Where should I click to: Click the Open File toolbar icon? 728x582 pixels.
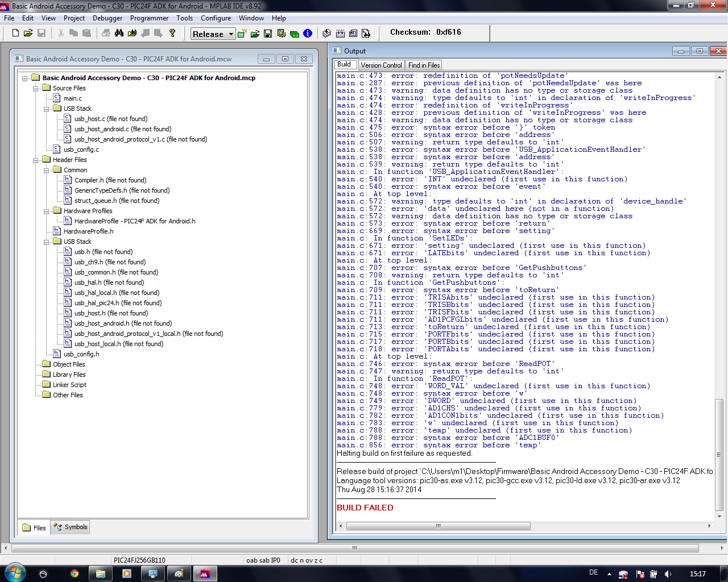tap(28, 34)
